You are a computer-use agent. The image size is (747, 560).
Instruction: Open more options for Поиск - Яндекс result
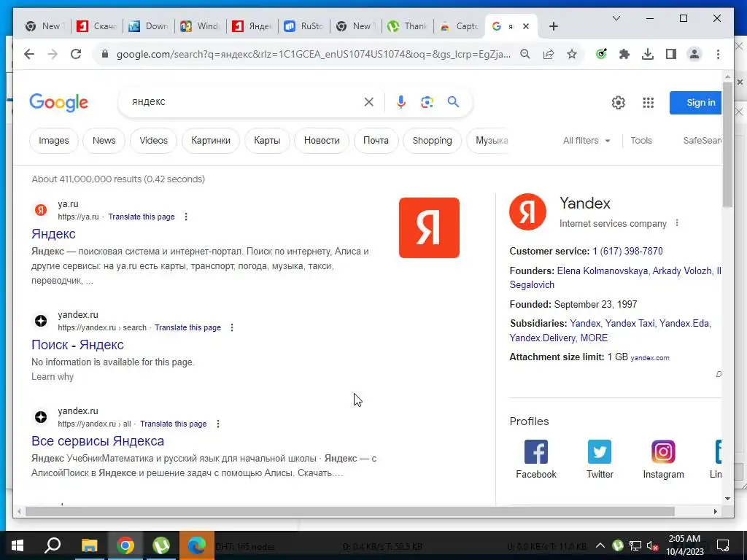point(232,327)
